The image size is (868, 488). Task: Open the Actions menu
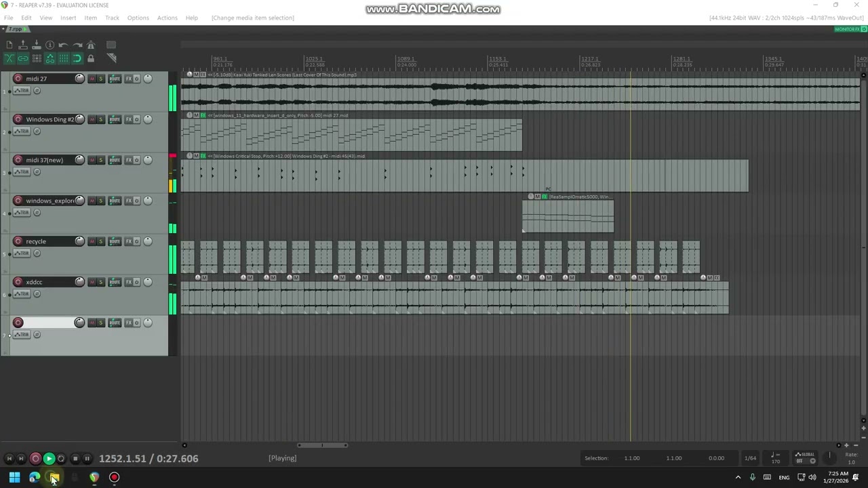coord(167,18)
